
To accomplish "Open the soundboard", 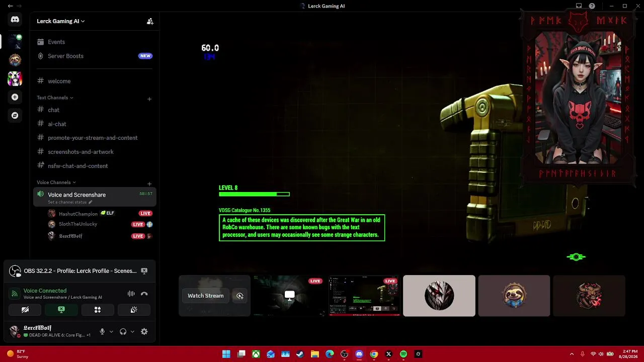I will pos(134,310).
